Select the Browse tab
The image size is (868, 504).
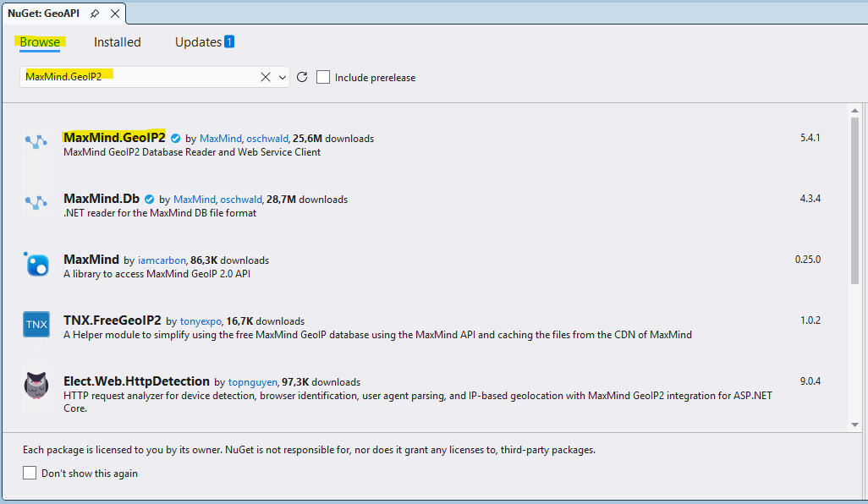click(x=41, y=42)
